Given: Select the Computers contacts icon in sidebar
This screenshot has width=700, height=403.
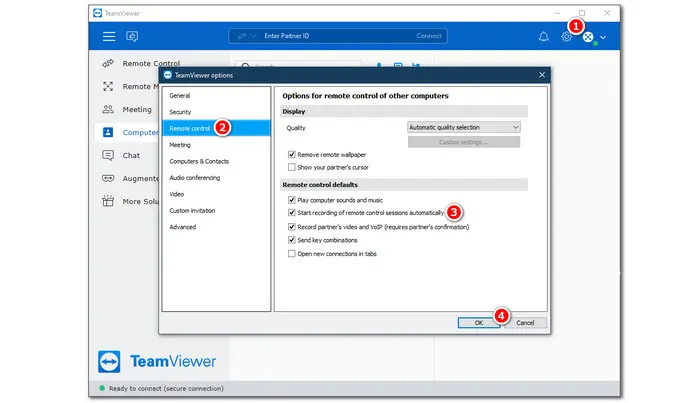Looking at the screenshot, I should pos(108,132).
